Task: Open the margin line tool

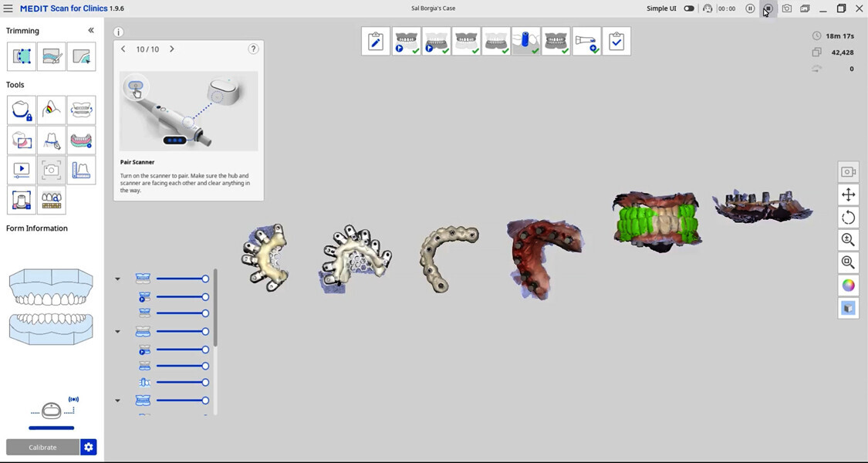Action: [51, 140]
